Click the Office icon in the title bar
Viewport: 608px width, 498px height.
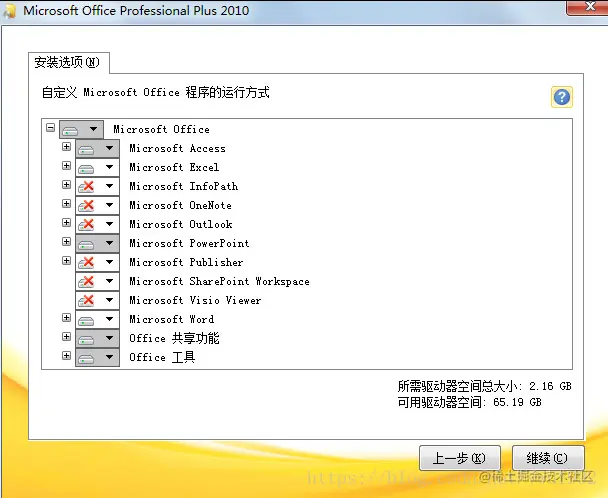tap(9, 10)
